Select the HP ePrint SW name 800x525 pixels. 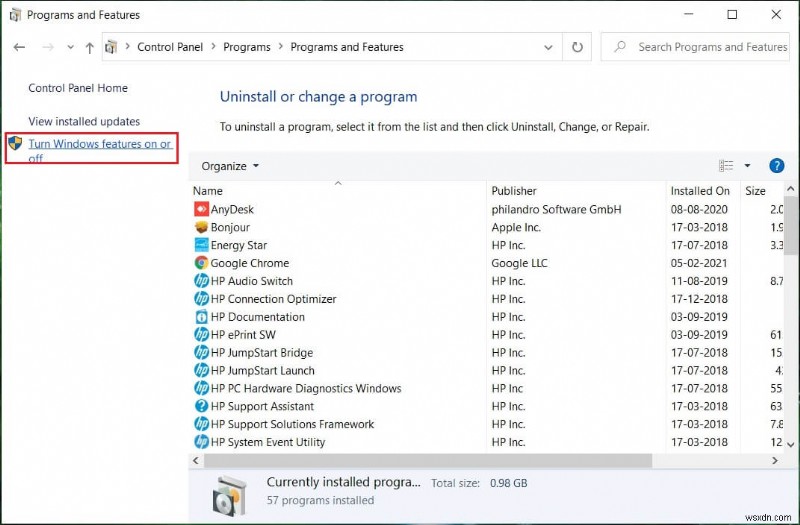(x=243, y=335)
